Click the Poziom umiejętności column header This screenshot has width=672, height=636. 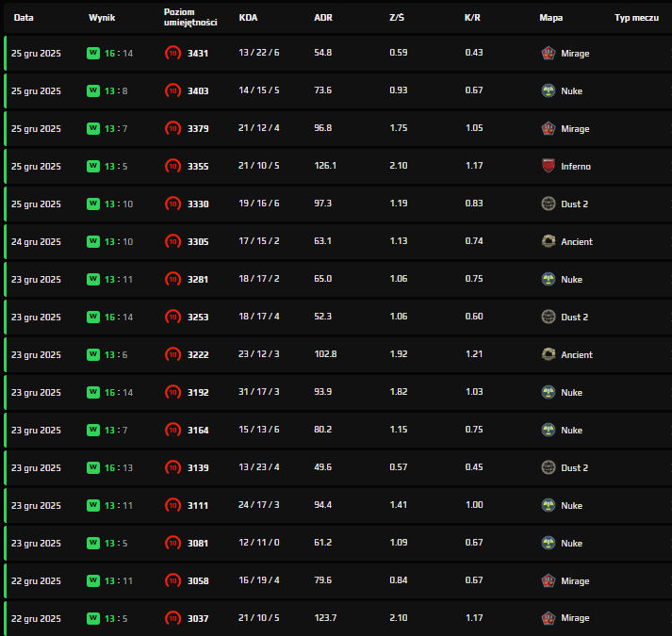(x=190, y=17)
